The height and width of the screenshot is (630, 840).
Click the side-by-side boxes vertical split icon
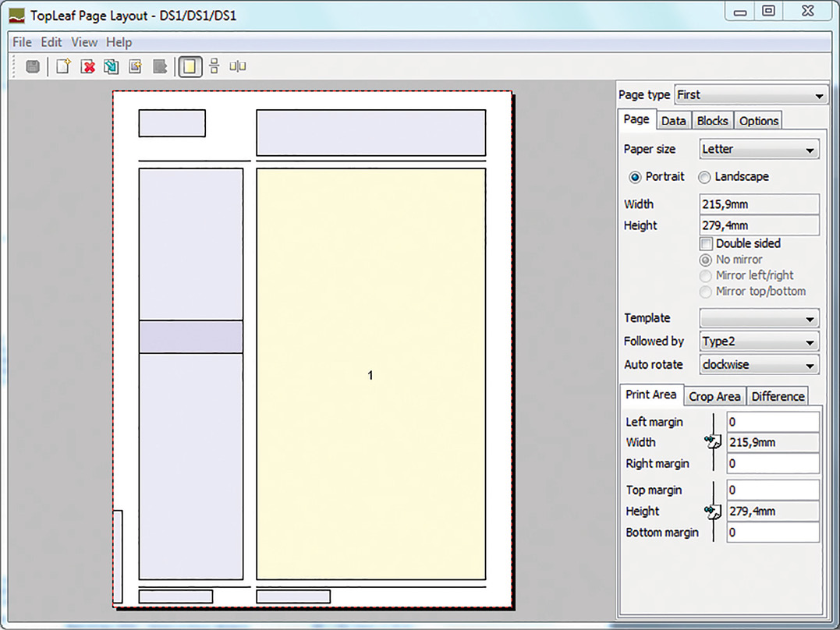tap(238, 66)
